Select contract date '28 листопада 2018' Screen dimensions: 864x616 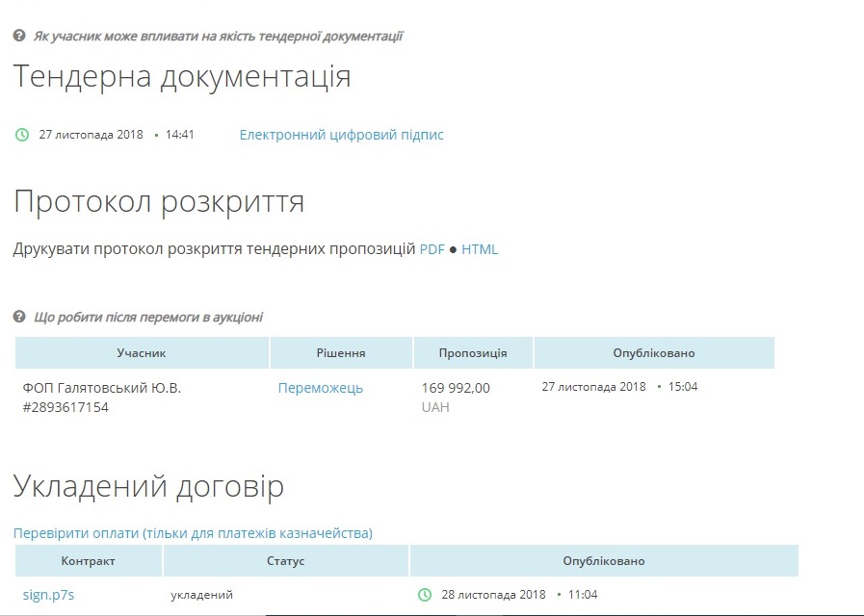(x=493, y=595)
